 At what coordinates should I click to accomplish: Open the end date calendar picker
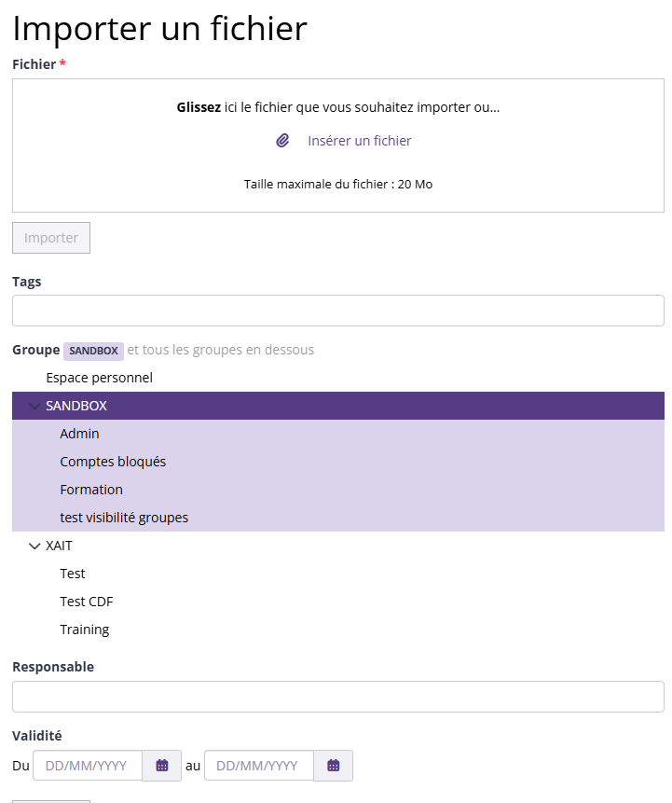click(x=333, y=766)
